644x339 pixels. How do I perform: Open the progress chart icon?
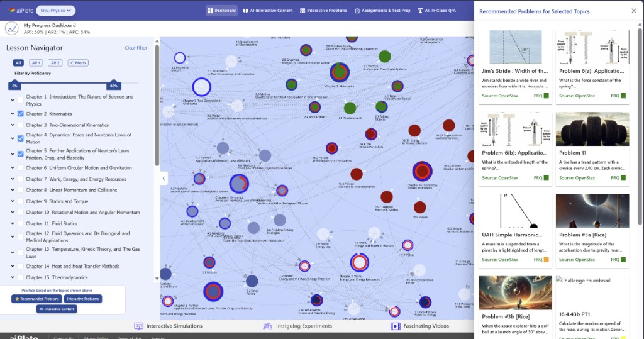(x=11, y=28)
